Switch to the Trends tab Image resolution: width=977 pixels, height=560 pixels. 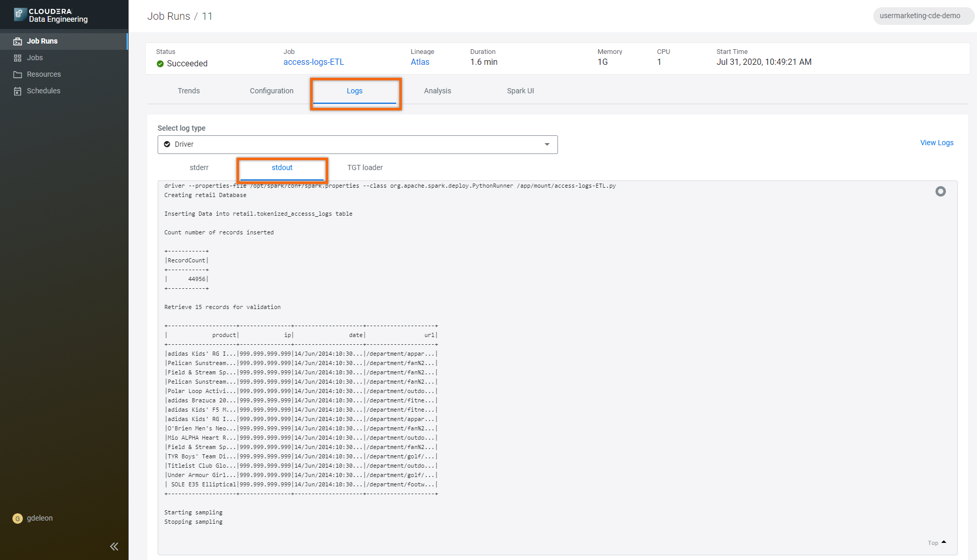click(188, 91)
